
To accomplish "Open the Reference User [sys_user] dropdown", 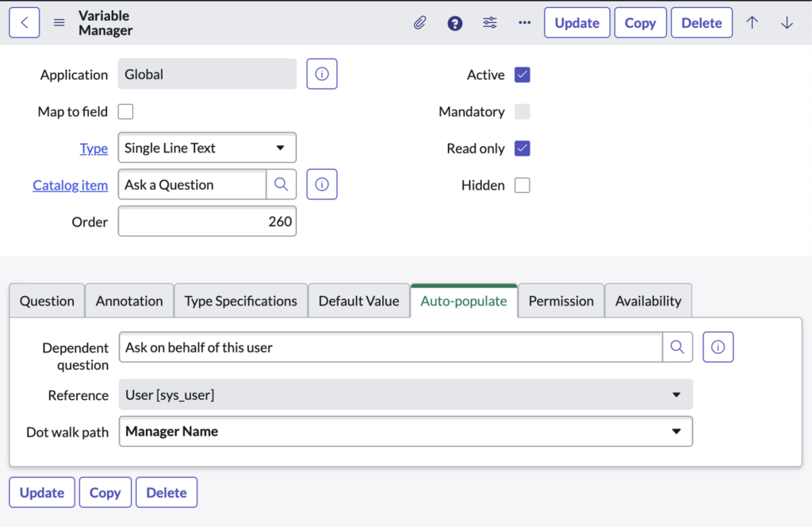I will (x=405, y=395).
